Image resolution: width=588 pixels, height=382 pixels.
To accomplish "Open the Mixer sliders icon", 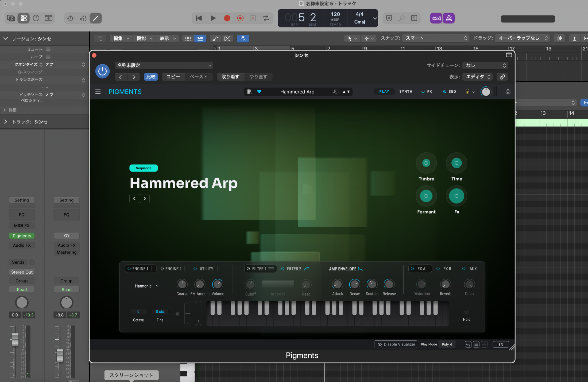I will click(83, 18).
